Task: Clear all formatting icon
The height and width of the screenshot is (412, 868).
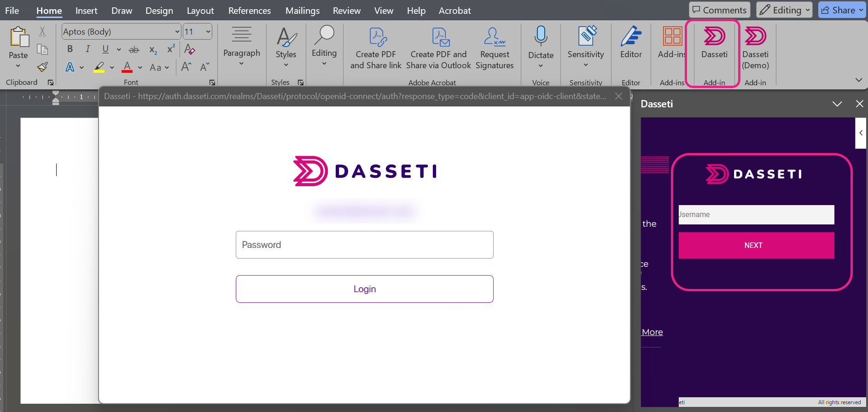Action: tap(189, 49)
